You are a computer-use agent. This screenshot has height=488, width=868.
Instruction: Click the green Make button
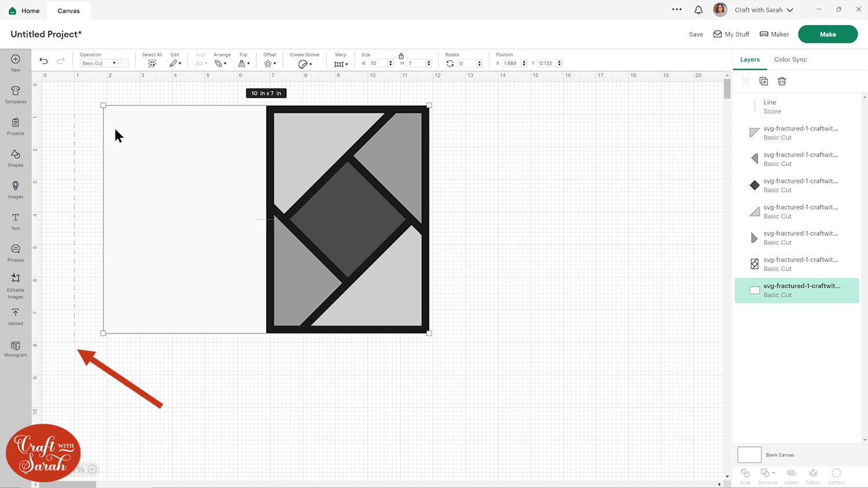(x=827, y=34)
